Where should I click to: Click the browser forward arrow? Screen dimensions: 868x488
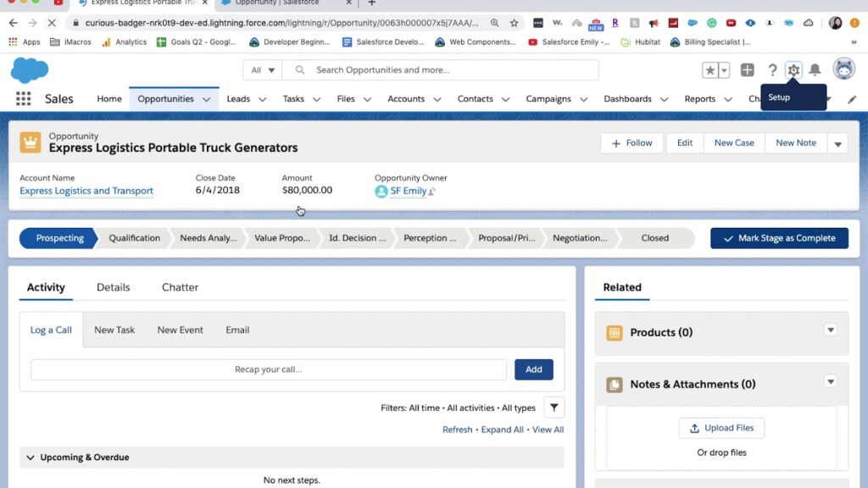[33, 23]
